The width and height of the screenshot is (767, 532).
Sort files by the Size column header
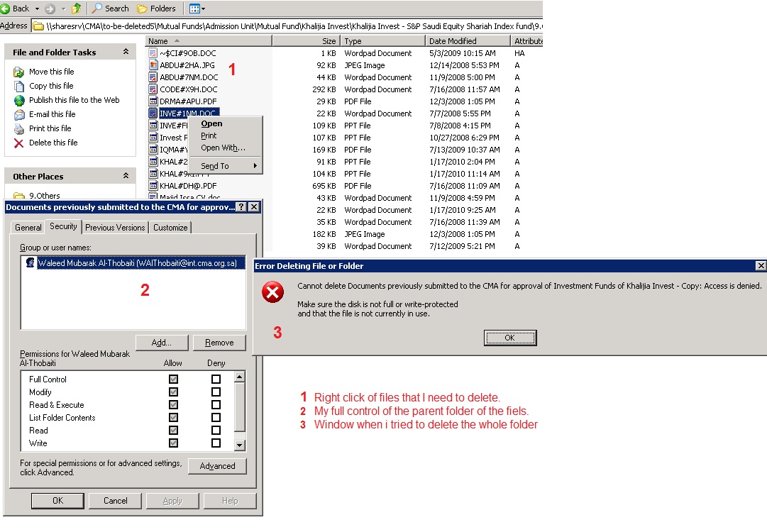pyautogui.click(x=307, y=41)
